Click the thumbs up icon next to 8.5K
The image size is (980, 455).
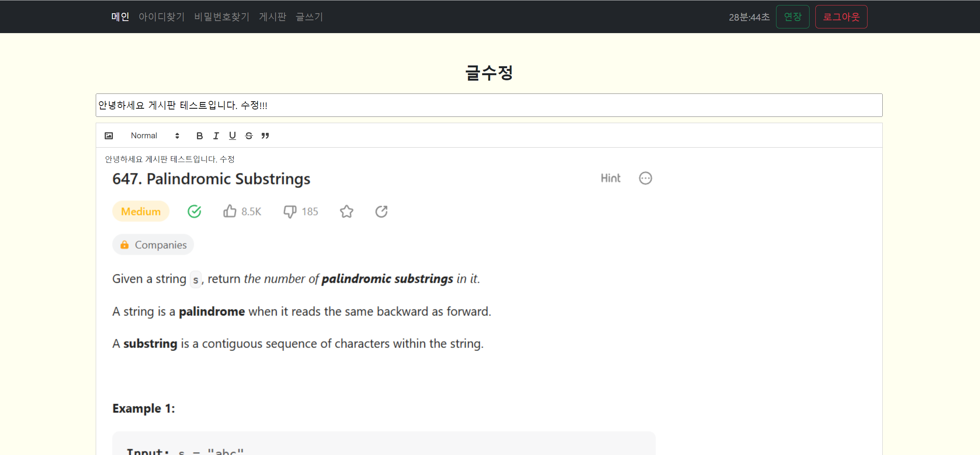(230, 211)
